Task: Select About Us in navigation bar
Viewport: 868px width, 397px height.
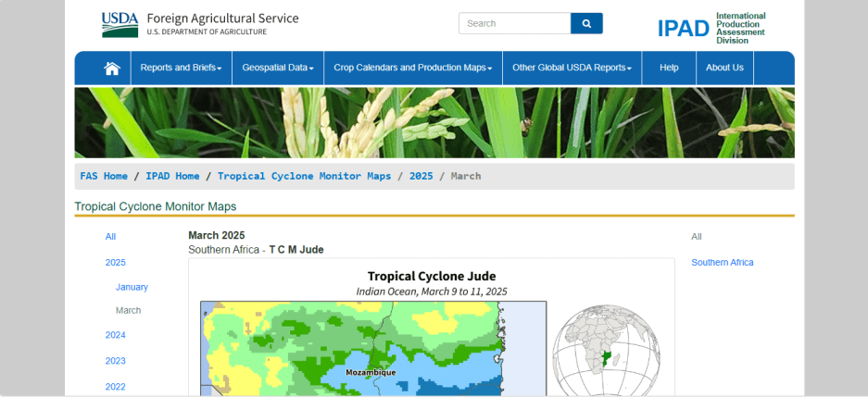Action: coord(724,68)
